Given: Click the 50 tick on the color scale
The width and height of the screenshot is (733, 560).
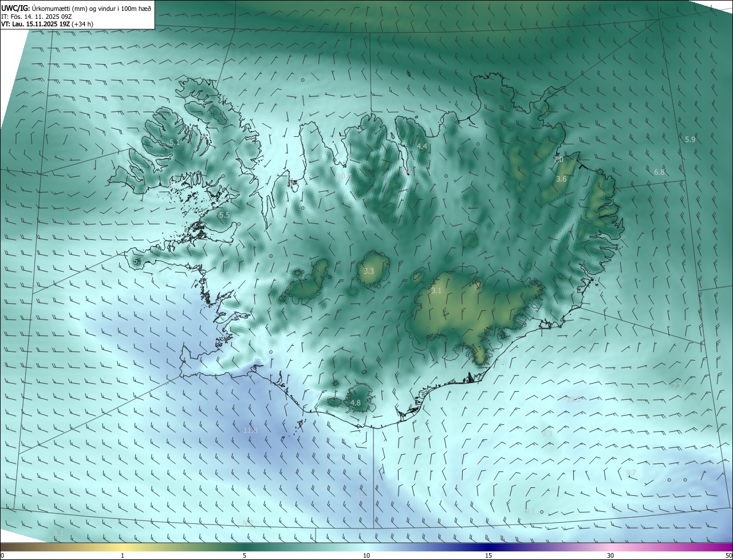Looking at the screenshot, I should click(728, 555).
